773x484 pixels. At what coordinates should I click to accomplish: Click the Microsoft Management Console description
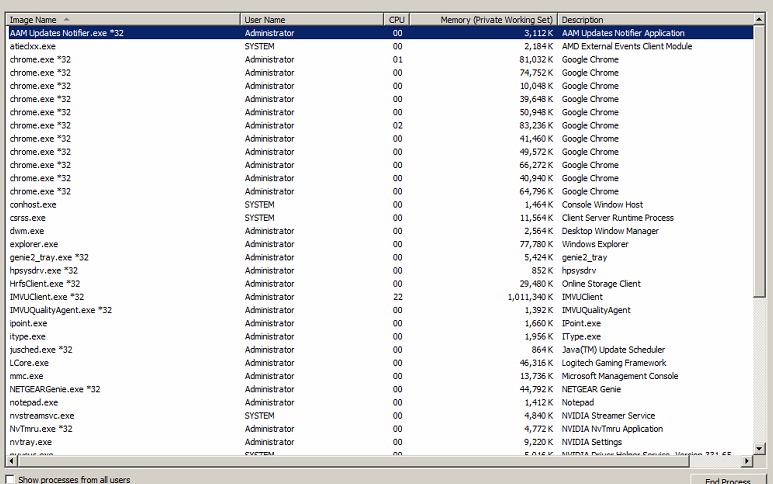[620, 376]
